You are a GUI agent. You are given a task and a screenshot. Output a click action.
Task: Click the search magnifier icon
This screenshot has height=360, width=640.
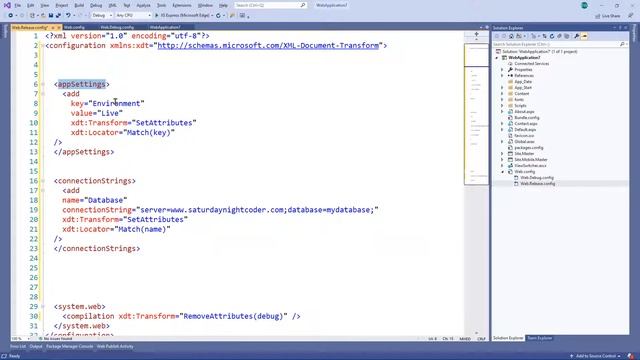(303, 5)
